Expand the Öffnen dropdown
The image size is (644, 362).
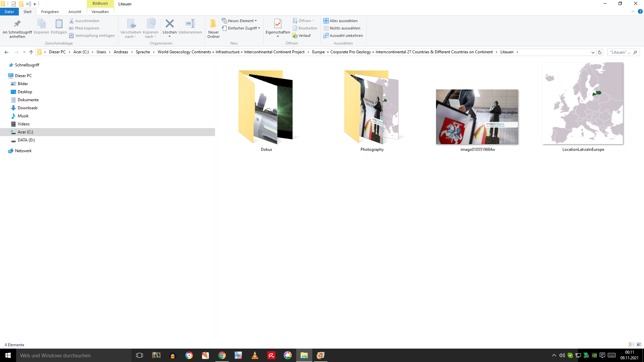point(304,21)
